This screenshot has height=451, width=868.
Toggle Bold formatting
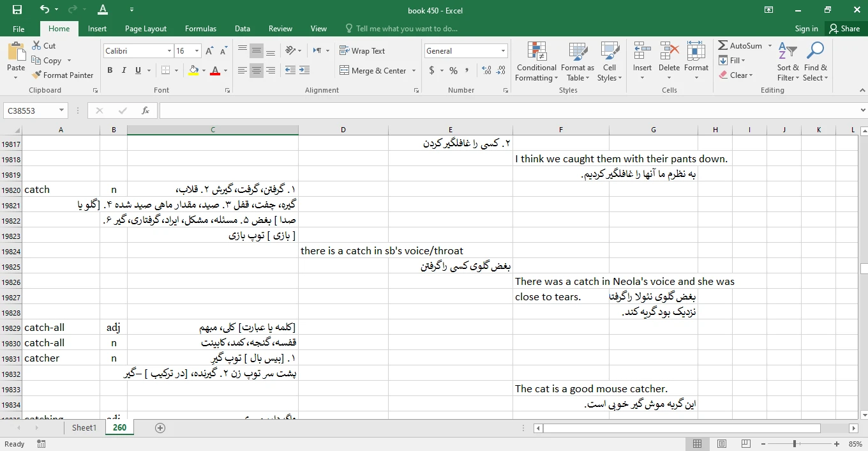[x=110, y=71]
